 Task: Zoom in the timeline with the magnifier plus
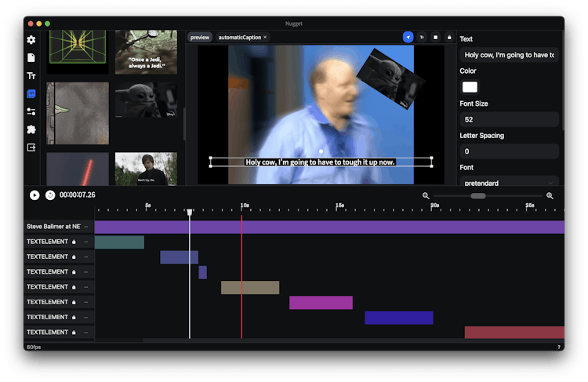coord(550,195)
